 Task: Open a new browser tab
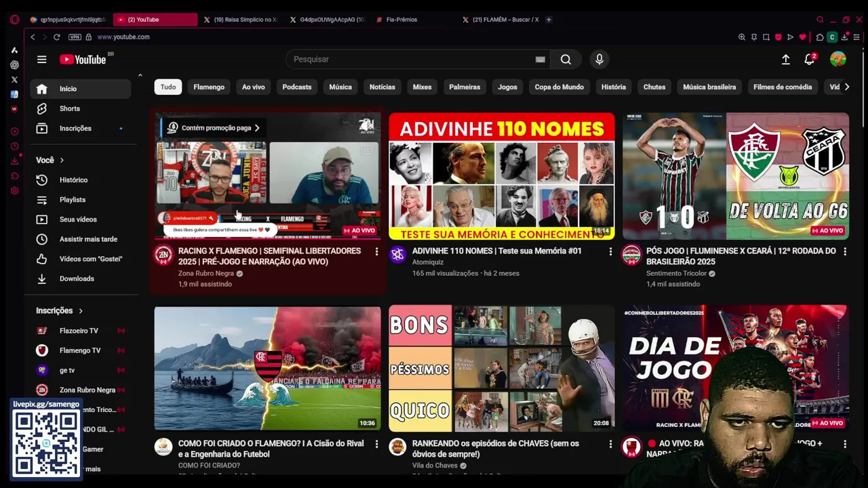tap(549, 20)
